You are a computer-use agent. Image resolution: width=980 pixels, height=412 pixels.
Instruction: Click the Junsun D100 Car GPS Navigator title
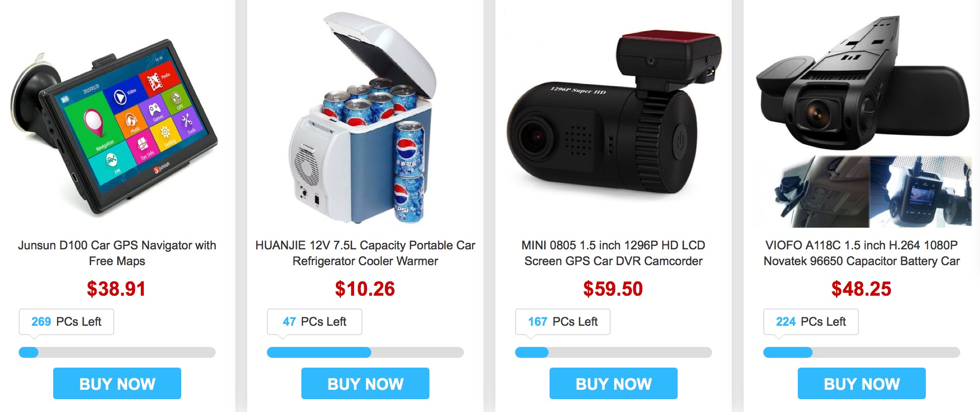pos(117,253)
